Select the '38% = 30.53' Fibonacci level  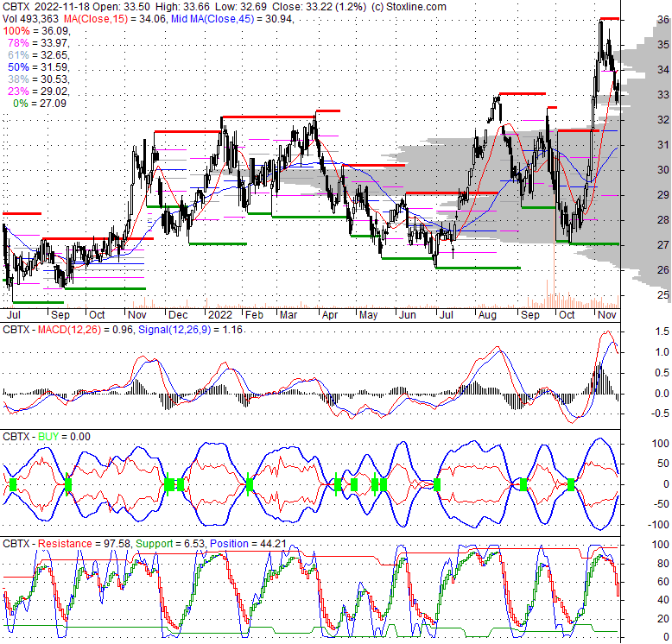tap(38, 79)
